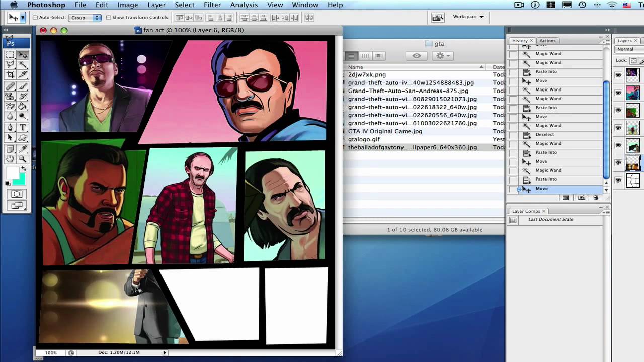Select the Polygonal Lasso tool
This screenshot has width=644, height=362.
click(x=10, y=65)
